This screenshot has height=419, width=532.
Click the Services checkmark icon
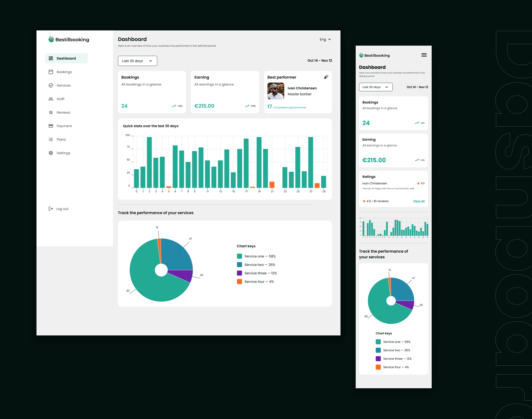(51, 85)
